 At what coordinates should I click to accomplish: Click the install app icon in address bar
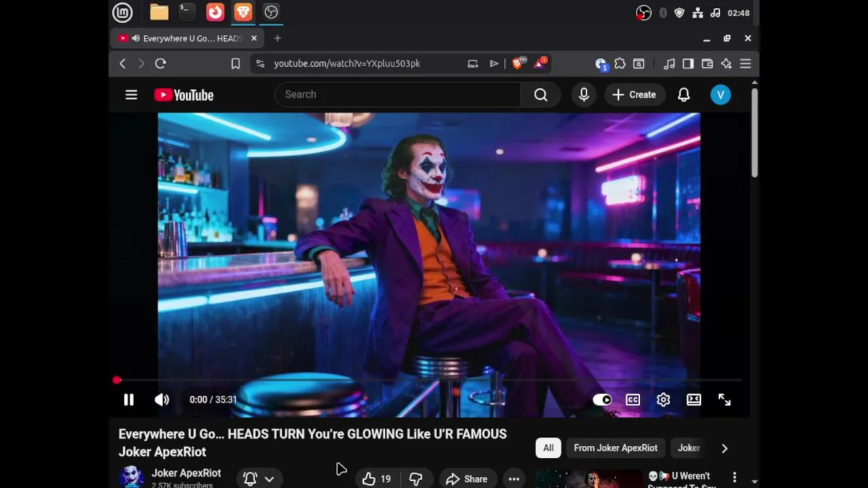473,64
